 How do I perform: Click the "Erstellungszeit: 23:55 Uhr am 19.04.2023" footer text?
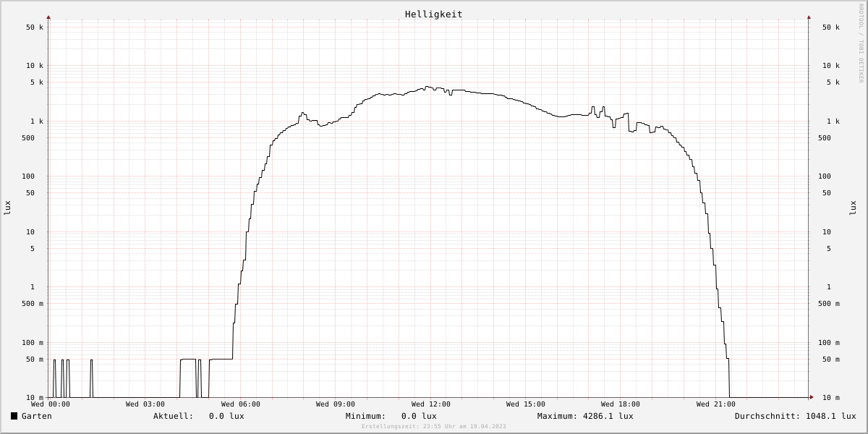pos(434,427)
